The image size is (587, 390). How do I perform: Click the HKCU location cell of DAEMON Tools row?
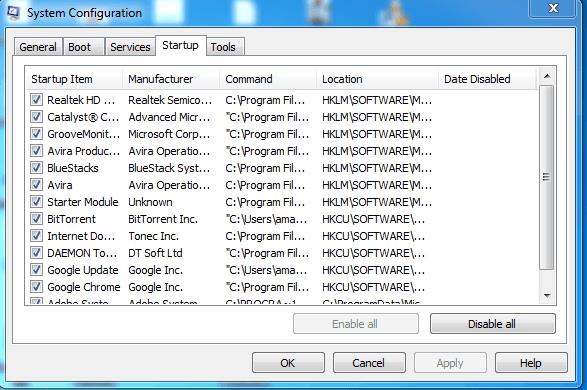(x=374, y=253)
